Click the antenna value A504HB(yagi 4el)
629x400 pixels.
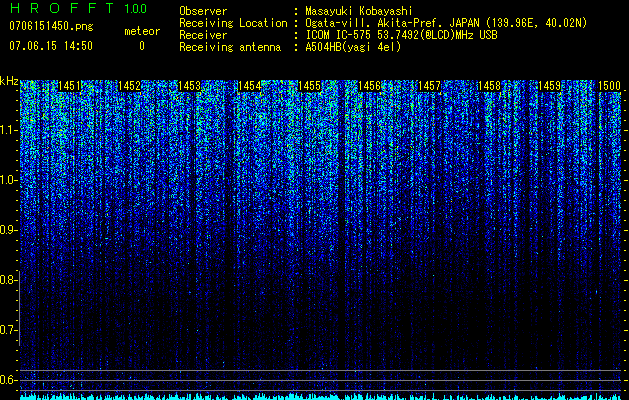pos(353,47)
